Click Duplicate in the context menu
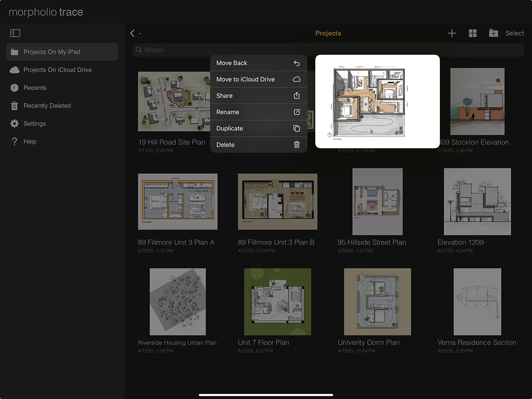Screen dimensions: 532x399 258,129
